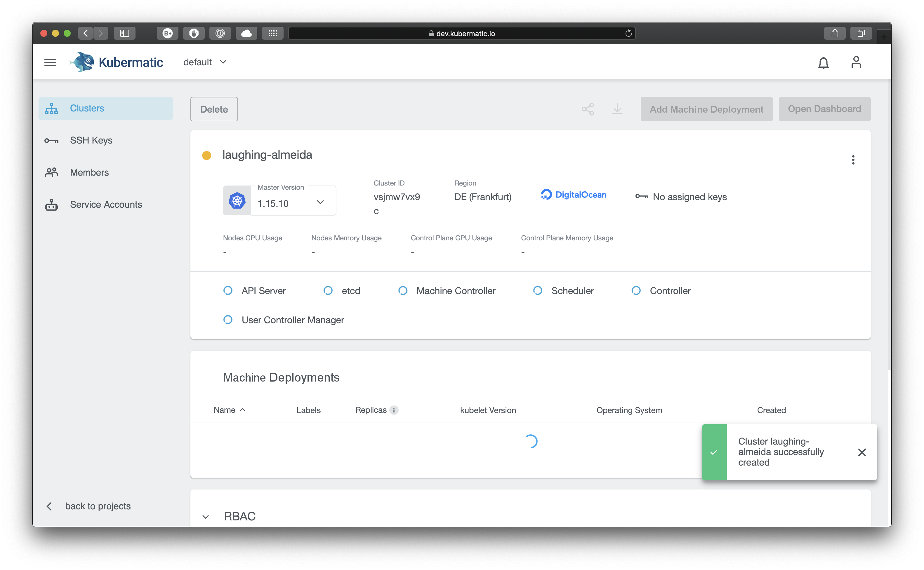Image resolution: width=924 pixels, height=570 pixels.
Task: Click the share cluster icon
Action: 588,109
